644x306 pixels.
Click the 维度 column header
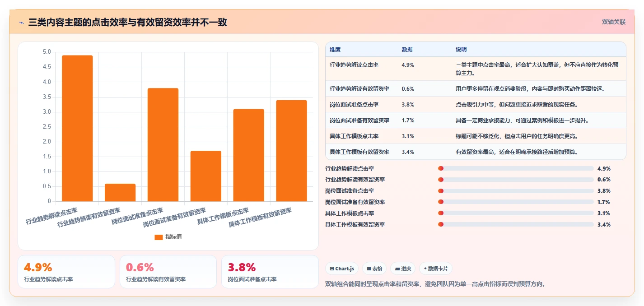click(x=335, y=50)
